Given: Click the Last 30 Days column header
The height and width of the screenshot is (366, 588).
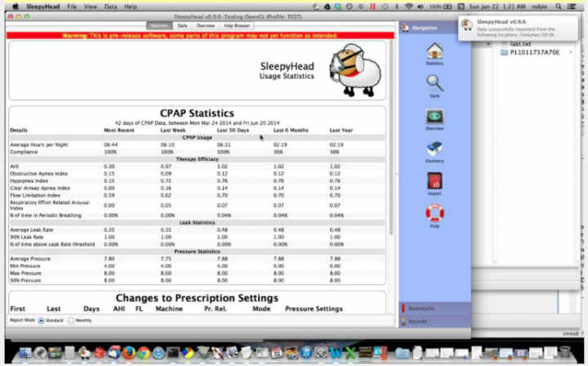Looking at the screenshot, I should coord(233,130).
